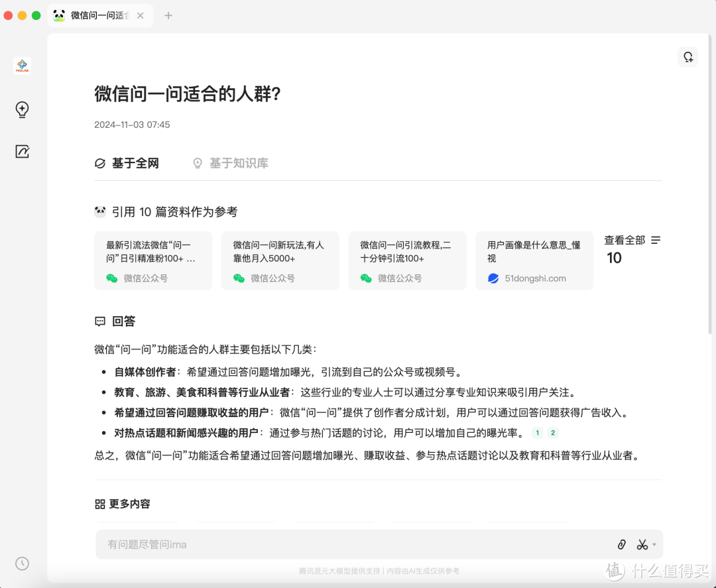716x588 pixels.
Task: Click citation marker 1
Action: tap(538, 433)
